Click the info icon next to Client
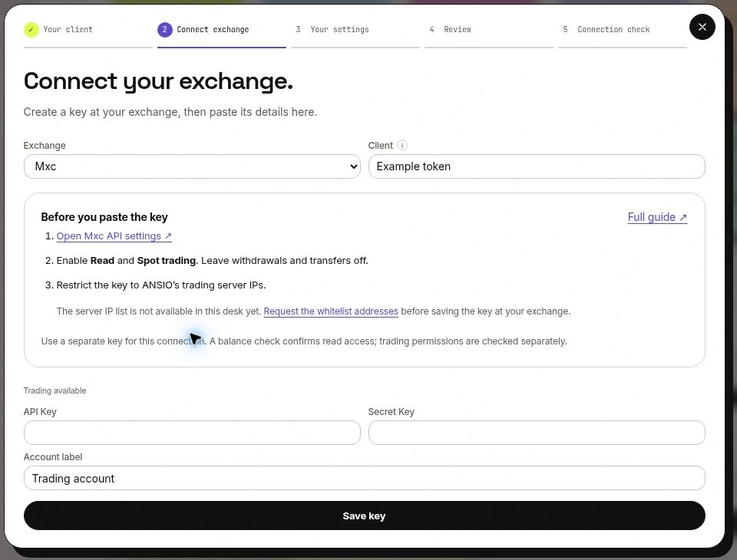 (x=402, y=145)
